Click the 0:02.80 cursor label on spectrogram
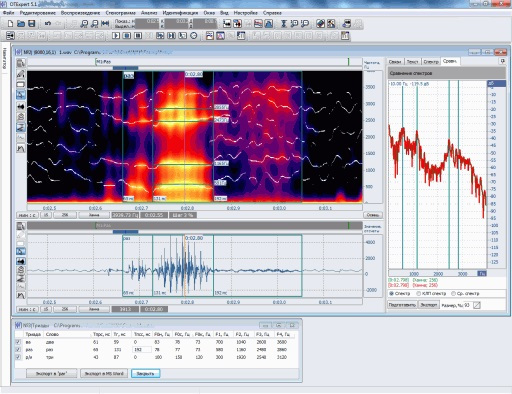This screenshot has height=394, width=512. tap(194, 74)
